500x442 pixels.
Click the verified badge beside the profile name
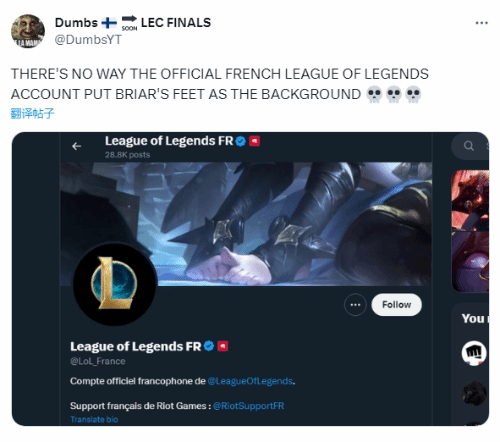click(209, 346)
